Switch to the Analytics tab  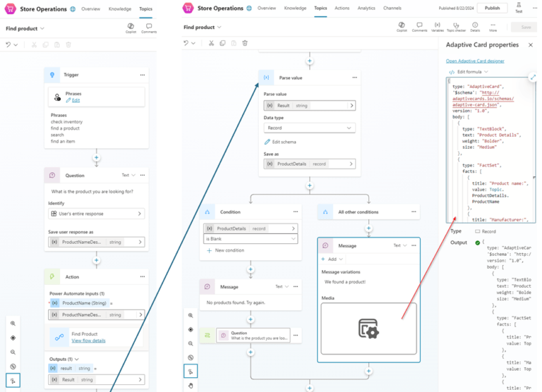[x=366, y=8]
